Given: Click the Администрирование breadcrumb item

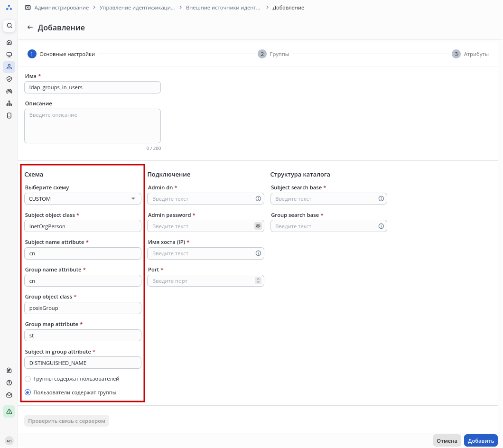Looking at the screenshot, I should click(x=61, y=8).
